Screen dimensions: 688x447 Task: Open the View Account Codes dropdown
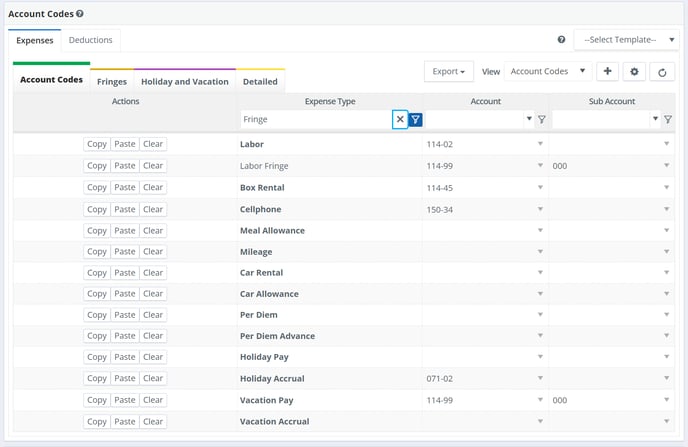pos(547,72)
